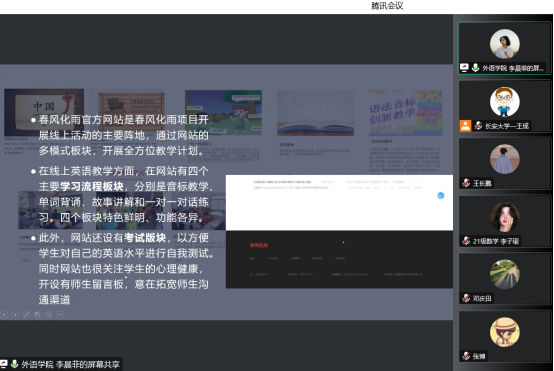
Task: Click the 腾讯会议 window title
Action: [387, 6]
